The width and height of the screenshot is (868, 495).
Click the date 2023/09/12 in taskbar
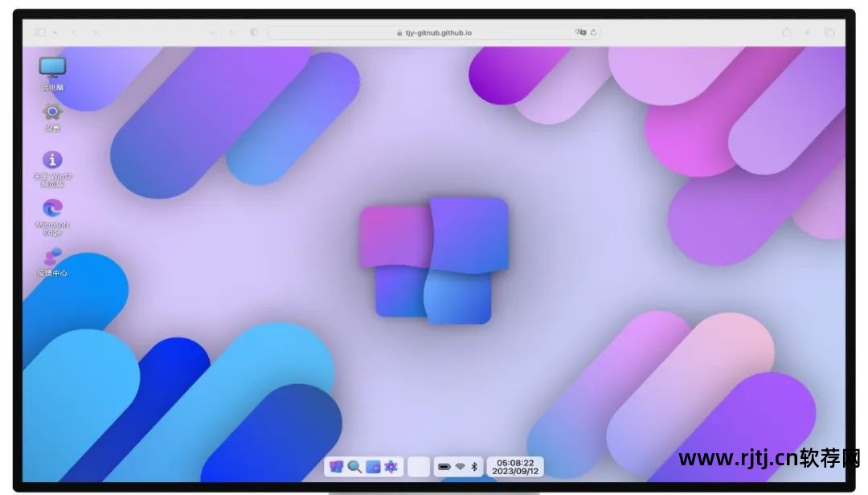[515, 471]
